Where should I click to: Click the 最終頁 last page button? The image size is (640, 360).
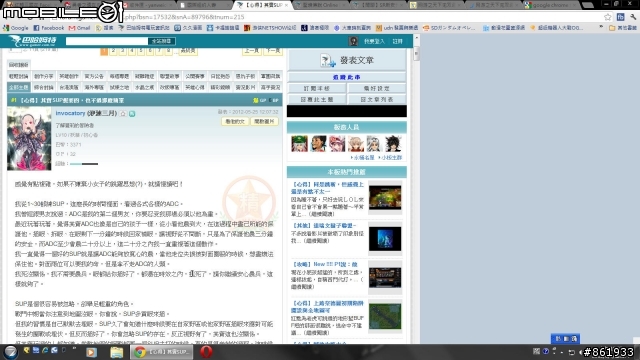tap(188, 51)
